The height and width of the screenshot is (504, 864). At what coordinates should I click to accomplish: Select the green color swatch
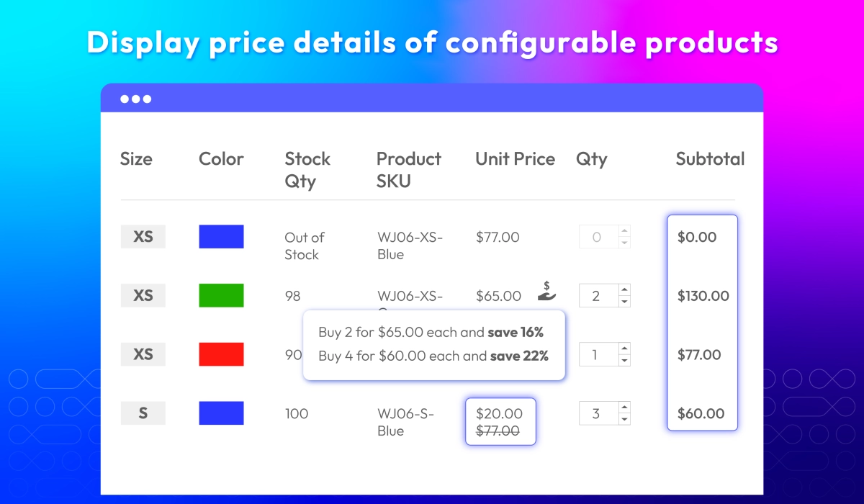221,296
